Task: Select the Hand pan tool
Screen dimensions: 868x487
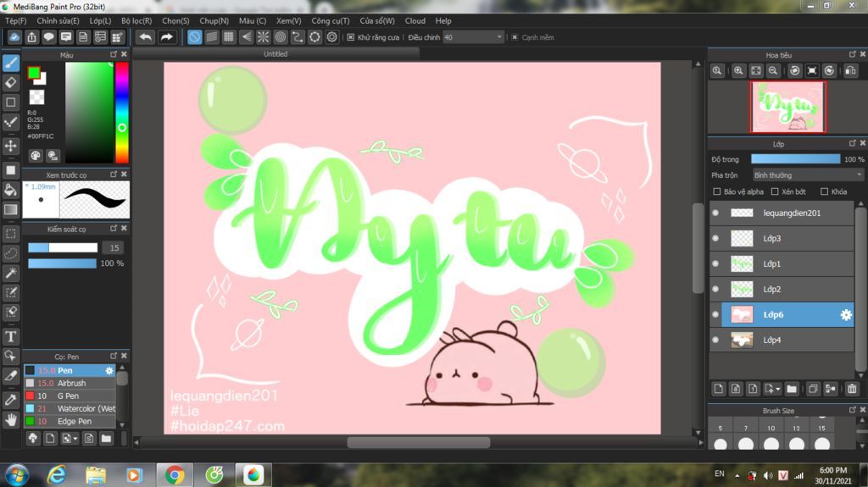Action: (10, 420)
